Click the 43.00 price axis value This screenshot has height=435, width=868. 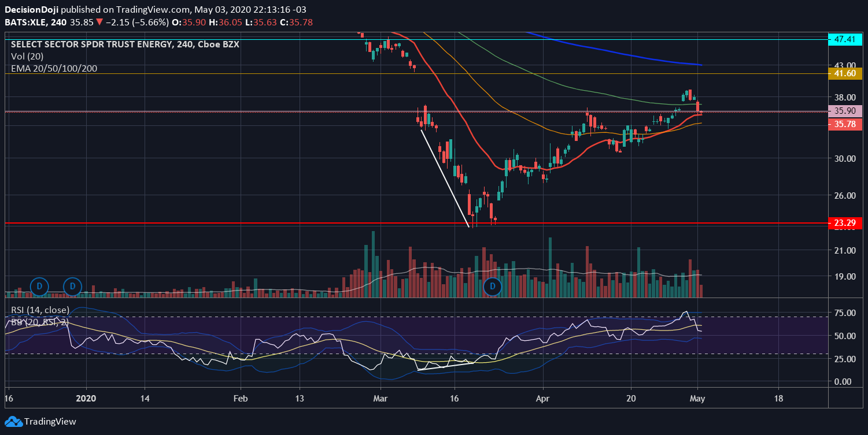coord(845,65)
